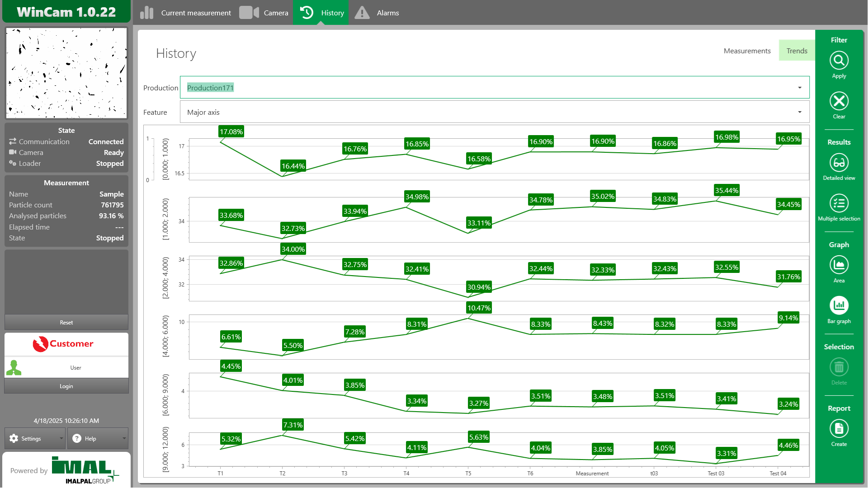Open the Camera tab
The width and height of the screenshot is (868, 488).
coord(264,13)
